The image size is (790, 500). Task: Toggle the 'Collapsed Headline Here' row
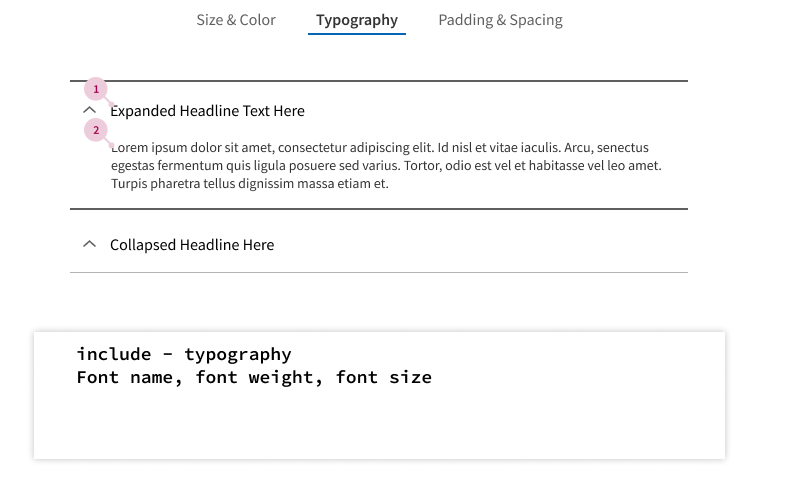pyautogui.click(x=379, y=244)
